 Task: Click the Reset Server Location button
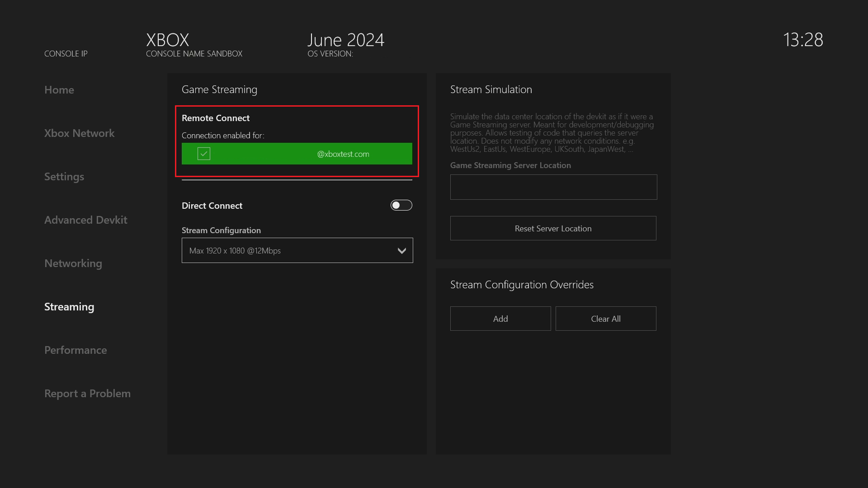click(553, 228)
